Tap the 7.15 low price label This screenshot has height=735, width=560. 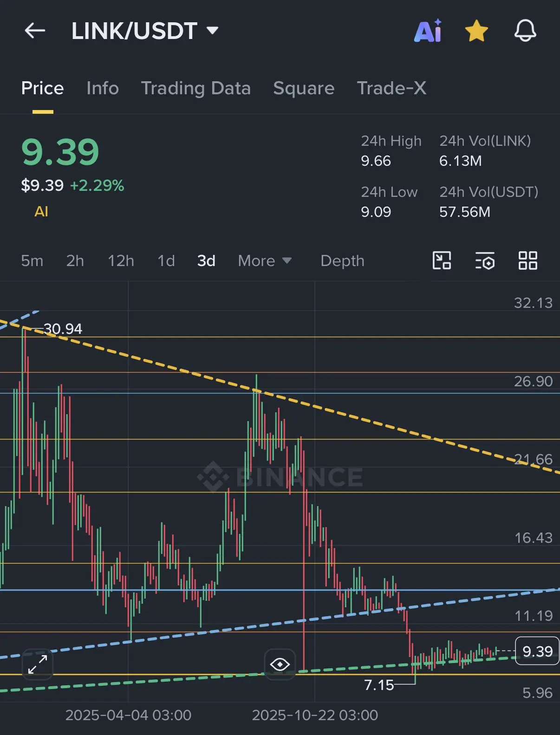pyautogui.click(x=379, y=685)
